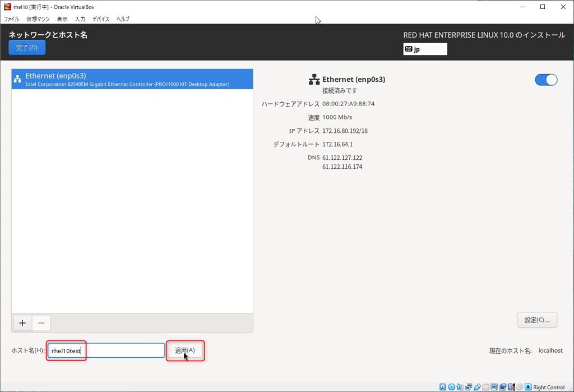Click the optical disc status bar icon
The width and height of the screenshot is (574, 392).
(x=451, y=387)
